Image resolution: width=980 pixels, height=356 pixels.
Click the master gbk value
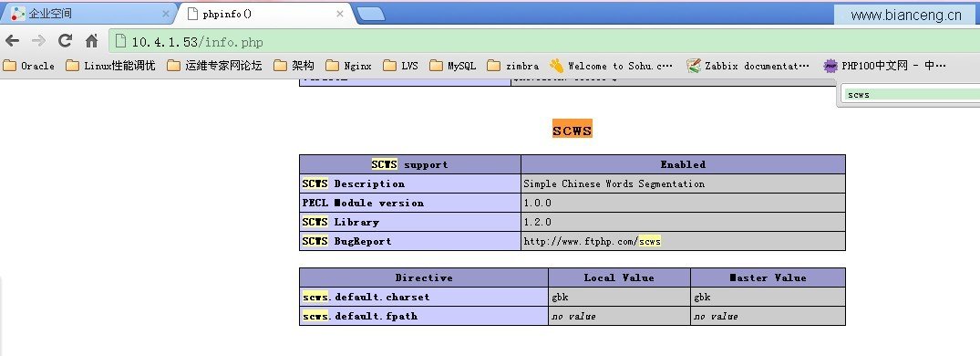coord(703,298)
